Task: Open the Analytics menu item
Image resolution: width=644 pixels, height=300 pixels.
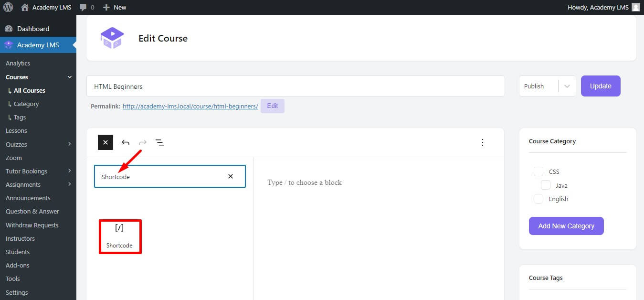Action: pos(18,63)
